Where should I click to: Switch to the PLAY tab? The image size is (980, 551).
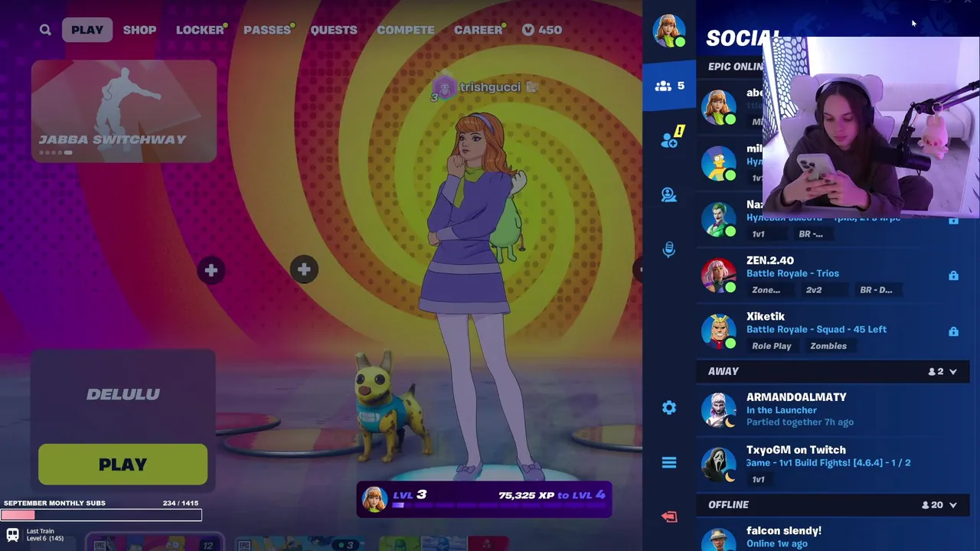click(x=87, y=30)
